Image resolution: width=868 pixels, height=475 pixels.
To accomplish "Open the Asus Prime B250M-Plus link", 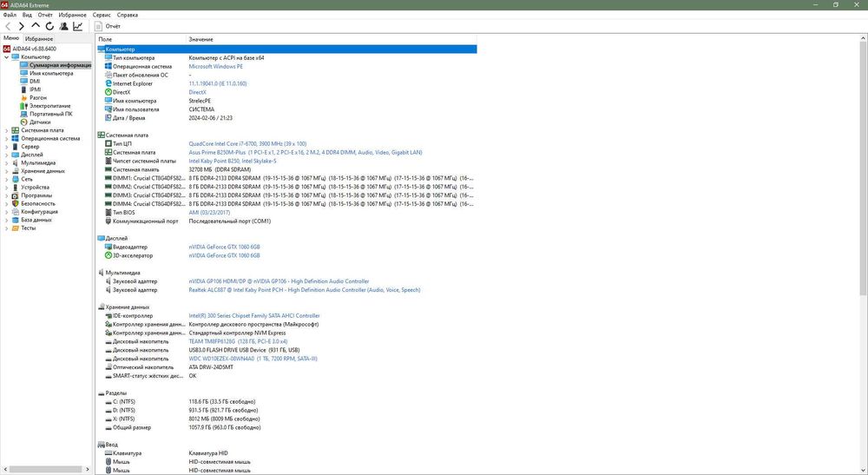I will click(x=305, y=152).
